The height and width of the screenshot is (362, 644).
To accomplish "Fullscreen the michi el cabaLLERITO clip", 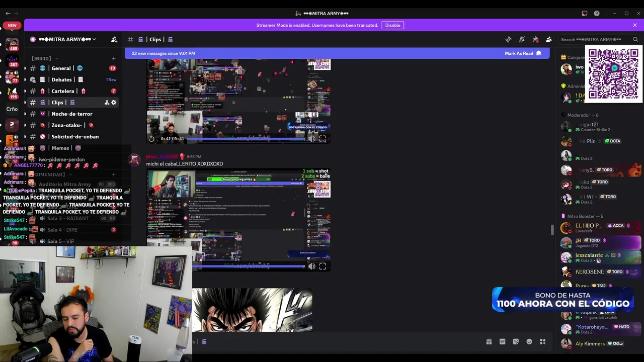I will (x=323, y=266).
